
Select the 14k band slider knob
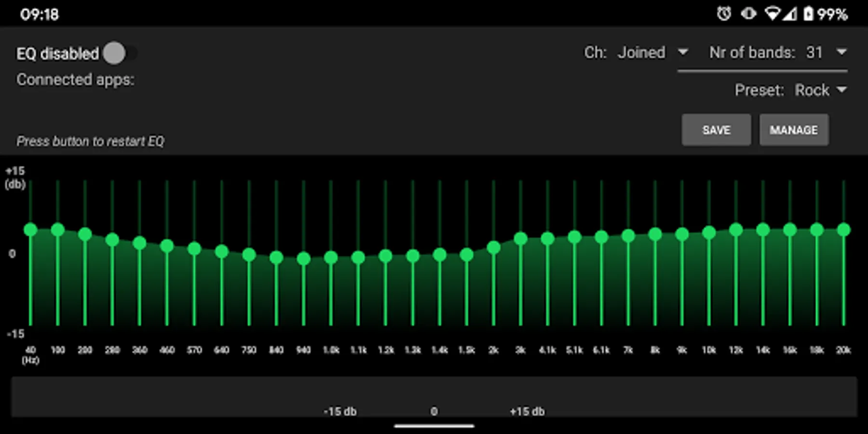pos(763,230)
